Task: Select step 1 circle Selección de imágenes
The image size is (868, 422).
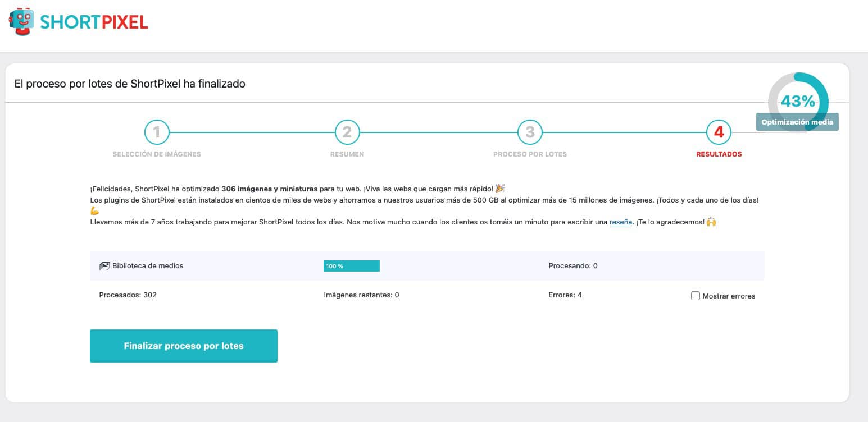Action: pyautogui.click(x=157, y=132)
